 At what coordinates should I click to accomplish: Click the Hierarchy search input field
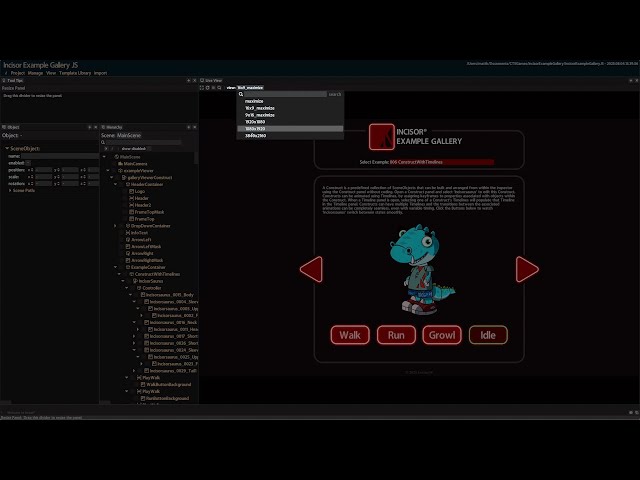pyautogui.click(x=143, y=142)
